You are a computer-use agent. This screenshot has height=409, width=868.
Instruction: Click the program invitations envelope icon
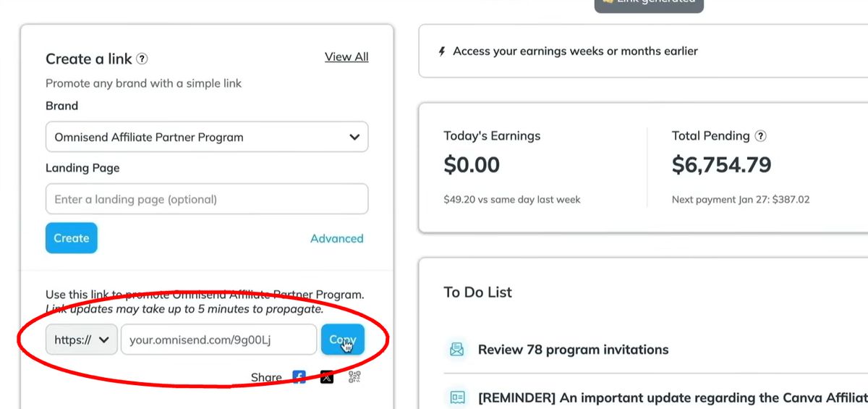pos(456,350)
